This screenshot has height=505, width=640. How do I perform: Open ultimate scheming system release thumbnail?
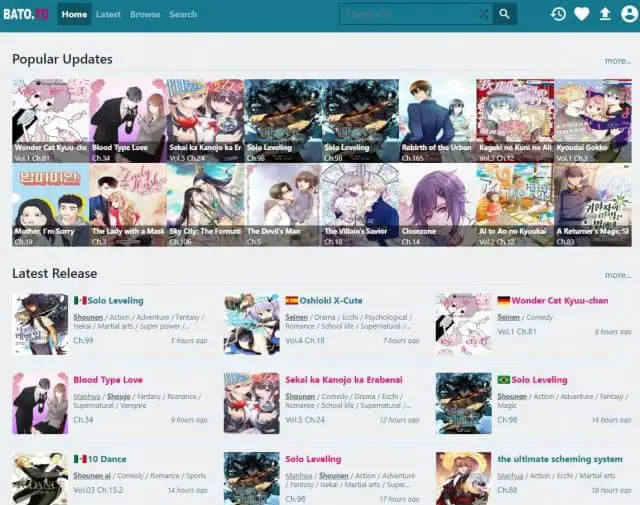point(464,478)
